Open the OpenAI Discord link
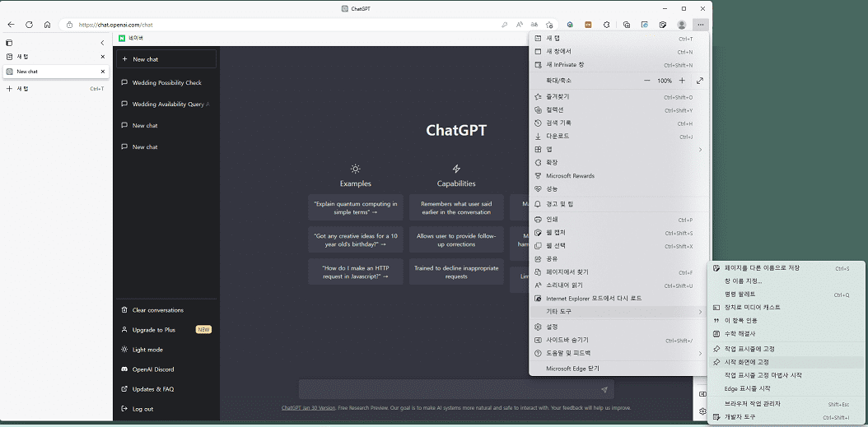The height and width of the screenshot is (427, 868). (166, 369)
